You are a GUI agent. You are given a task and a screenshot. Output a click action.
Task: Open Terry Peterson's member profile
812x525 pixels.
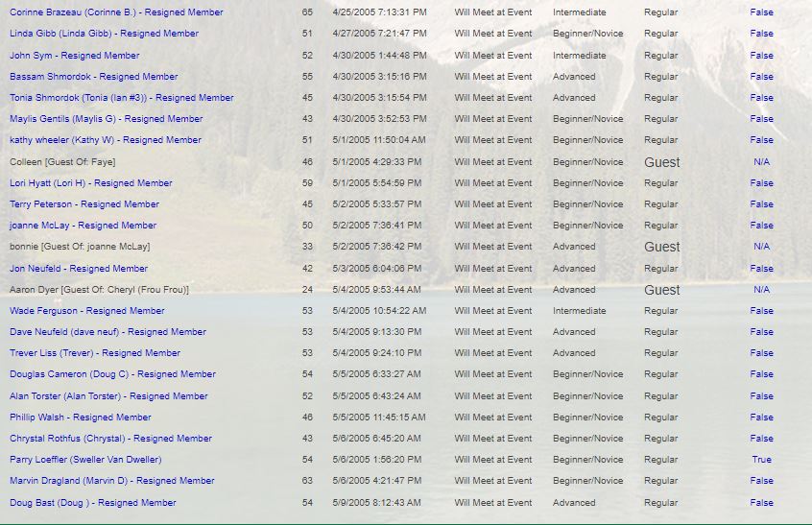tap(84, 204)
